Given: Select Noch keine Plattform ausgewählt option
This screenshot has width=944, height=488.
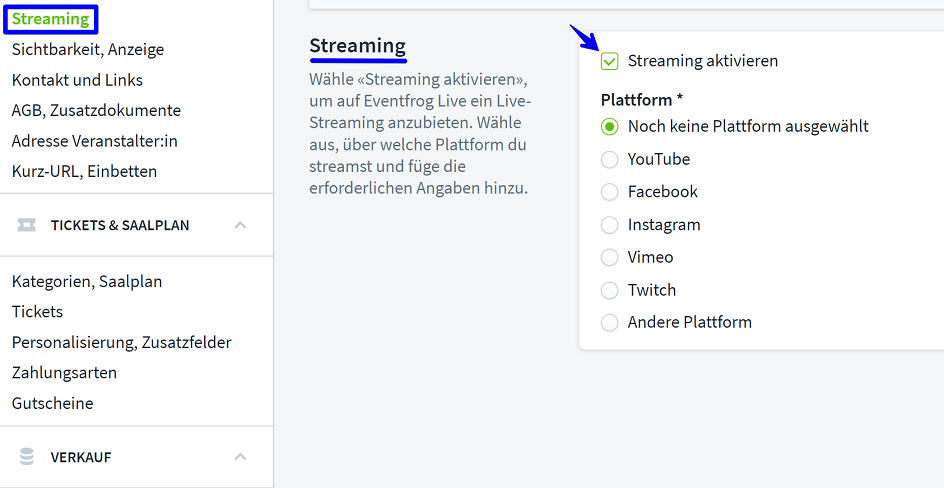Looking at the screenshot, I should 609,127.
